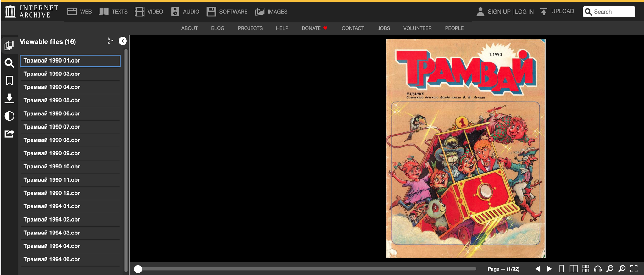The image size is (644, 275).
Task: Open the About page link
Action: coord(189,28)
